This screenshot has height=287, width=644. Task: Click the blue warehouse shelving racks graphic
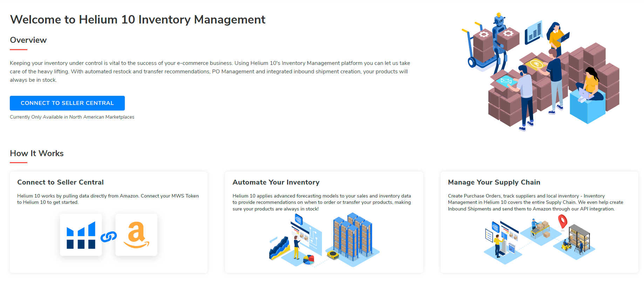[x=353, y=236]
